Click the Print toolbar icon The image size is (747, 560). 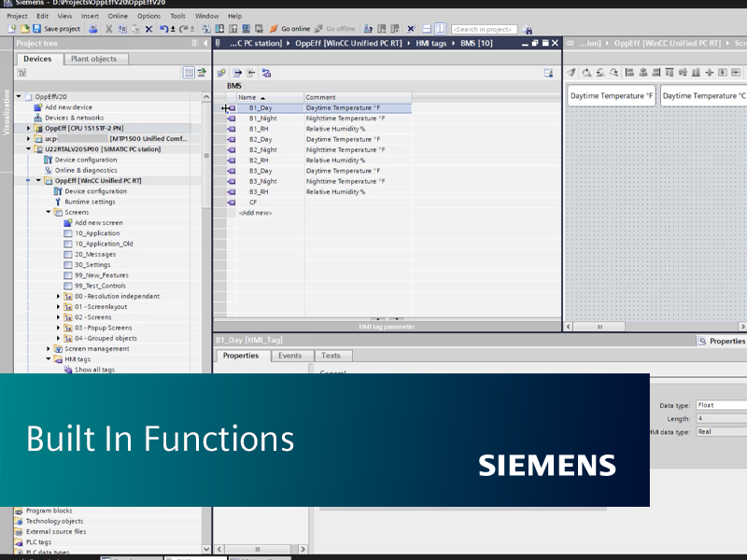[x=93, y=29]
